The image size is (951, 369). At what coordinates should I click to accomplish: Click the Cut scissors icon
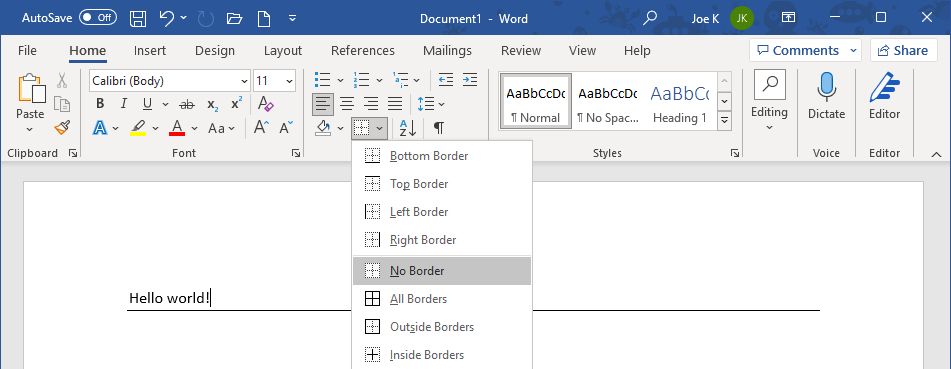(x=62, y=81)
